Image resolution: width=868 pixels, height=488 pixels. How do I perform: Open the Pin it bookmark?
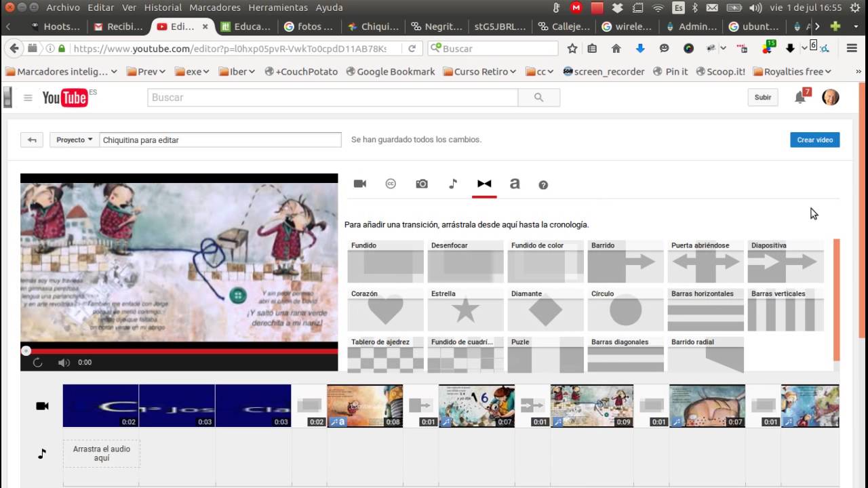point(670,72)
